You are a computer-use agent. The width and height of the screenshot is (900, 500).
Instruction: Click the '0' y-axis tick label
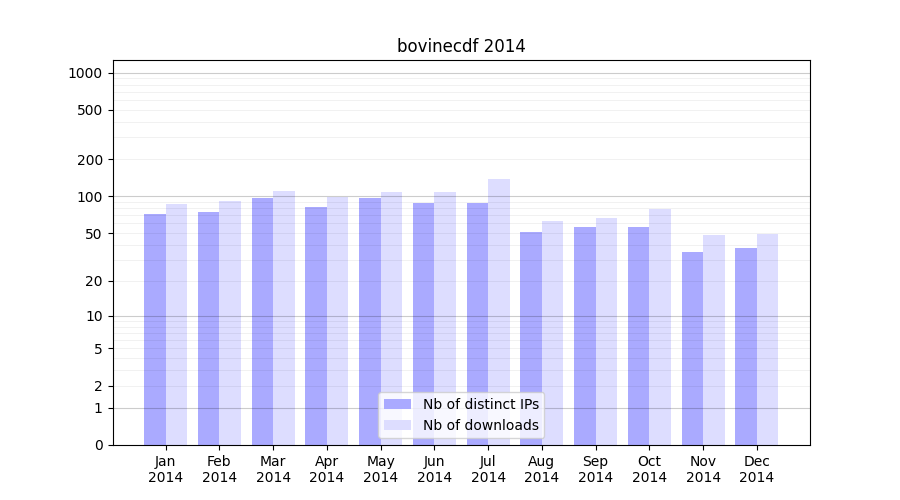(98, 445)
